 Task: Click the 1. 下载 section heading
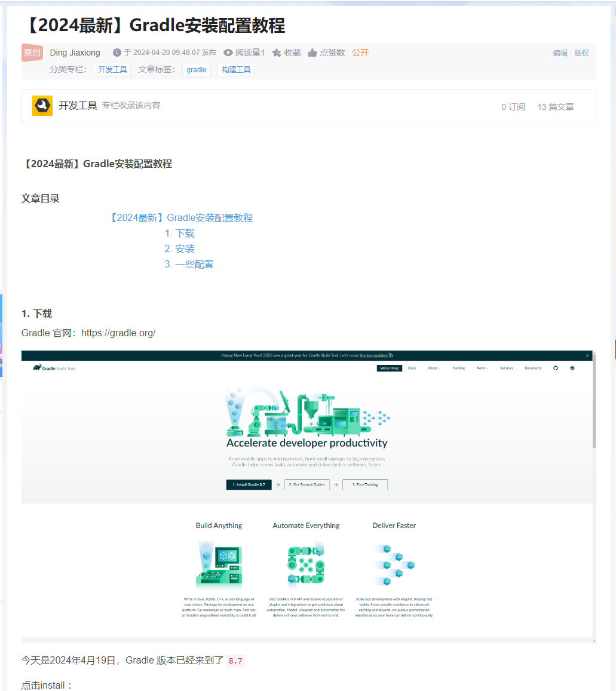point(37,314)
